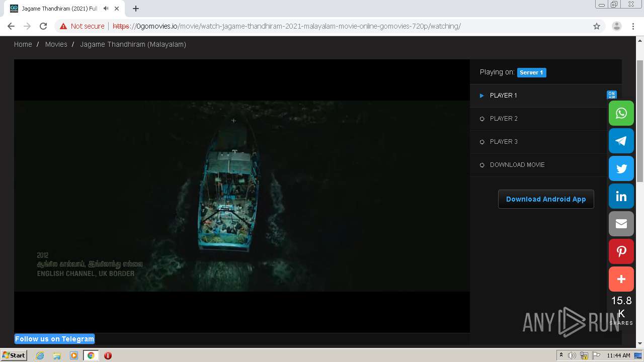The height and width of the screenshot is (362, 644).
Task: Share the page on Twitter
Action: [621, 168]
